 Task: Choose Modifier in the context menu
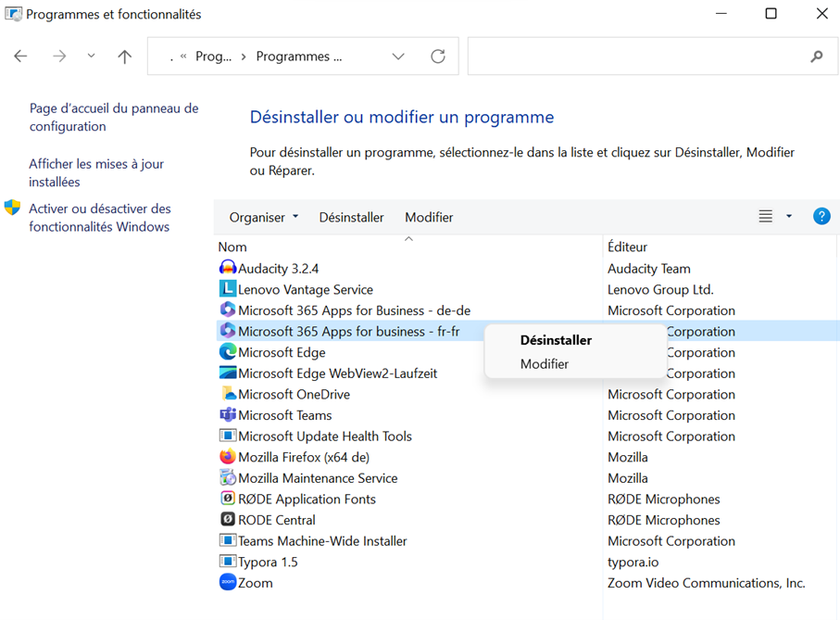pyautogui.click(x=545, y=364)
